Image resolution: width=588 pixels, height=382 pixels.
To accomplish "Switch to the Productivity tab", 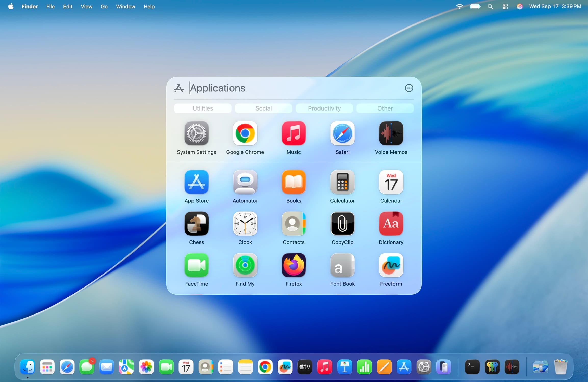I will [x=324, y=108].
